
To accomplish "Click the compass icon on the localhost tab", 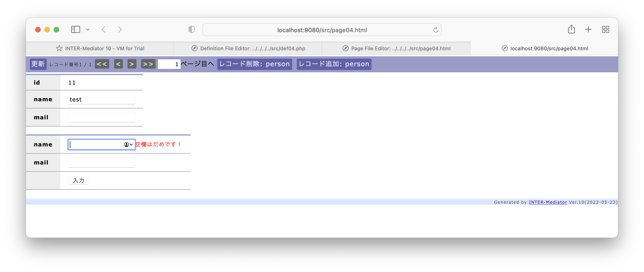I will [x=505, y=48].
